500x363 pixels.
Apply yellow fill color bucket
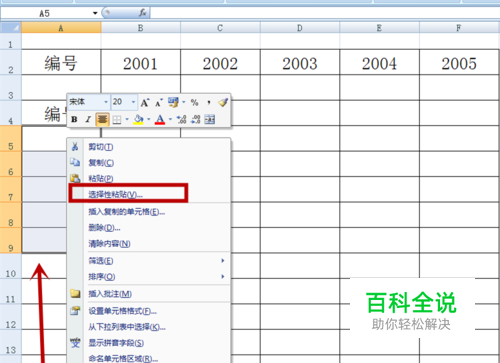pyautogui.click(x=138, y=119)
